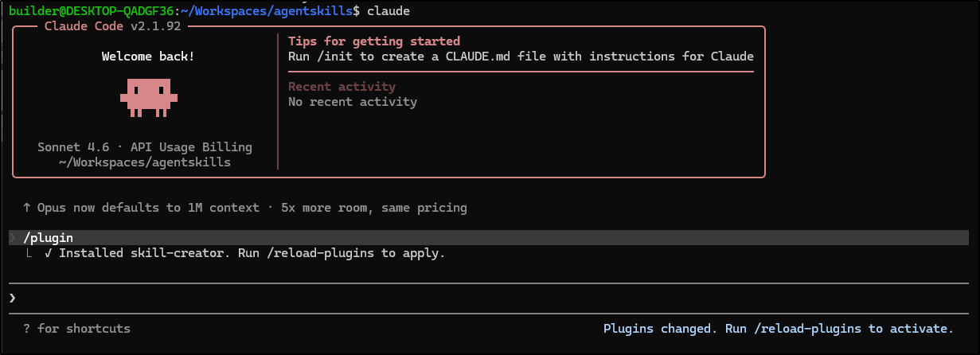Click the No recent activity text
The height and width of the screenshot is (355, 980).
pyautogui.click(x=352, y=102)
